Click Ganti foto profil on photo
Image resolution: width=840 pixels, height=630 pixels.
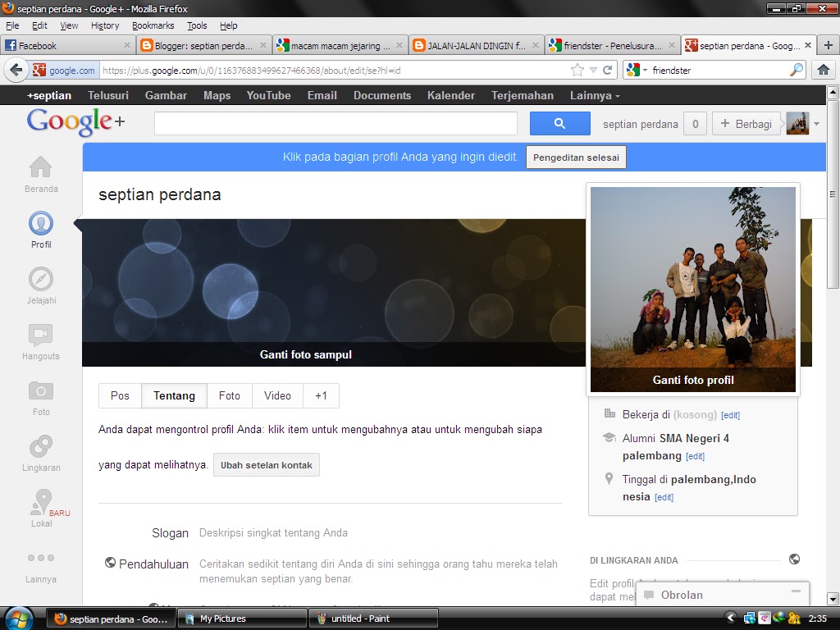693,380
